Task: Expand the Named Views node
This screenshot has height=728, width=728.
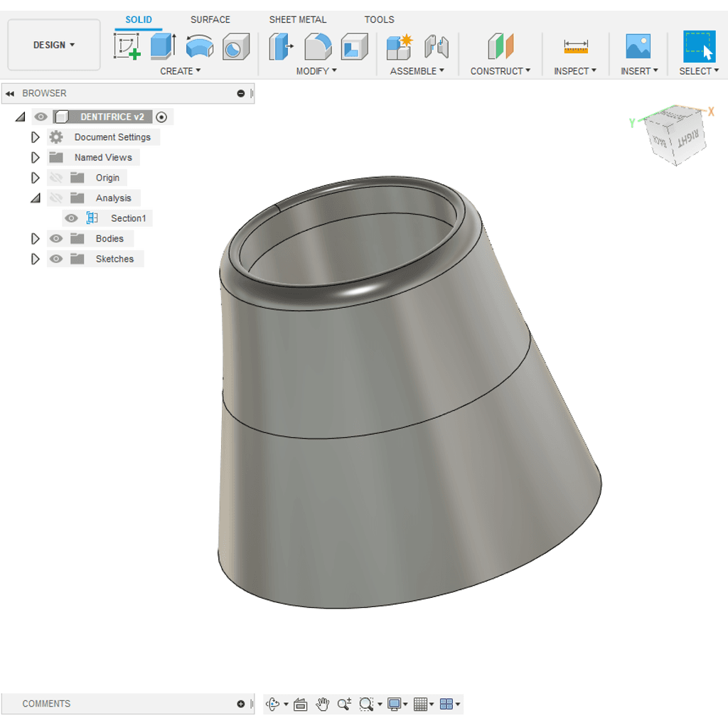Action: 35,157
